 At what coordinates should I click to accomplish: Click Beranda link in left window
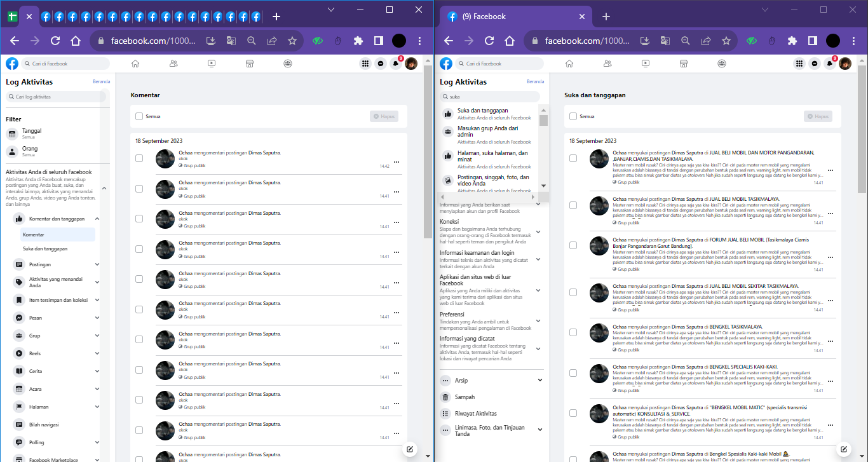101,81
